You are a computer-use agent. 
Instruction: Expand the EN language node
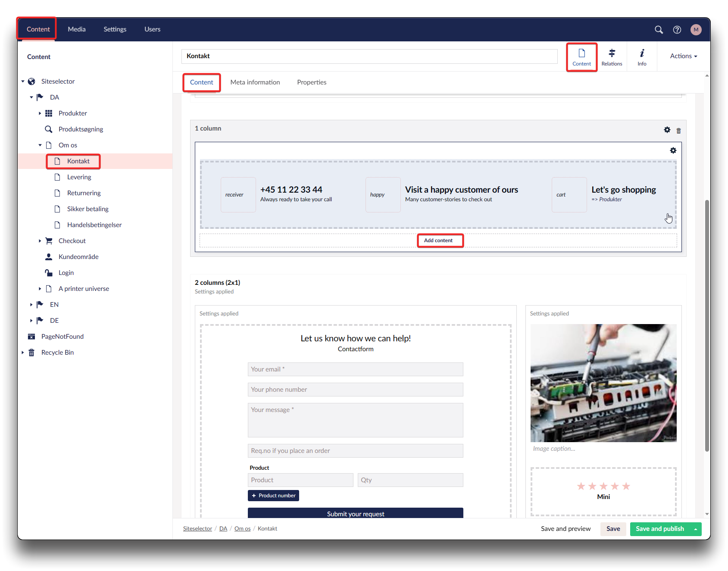coord(31,305)
